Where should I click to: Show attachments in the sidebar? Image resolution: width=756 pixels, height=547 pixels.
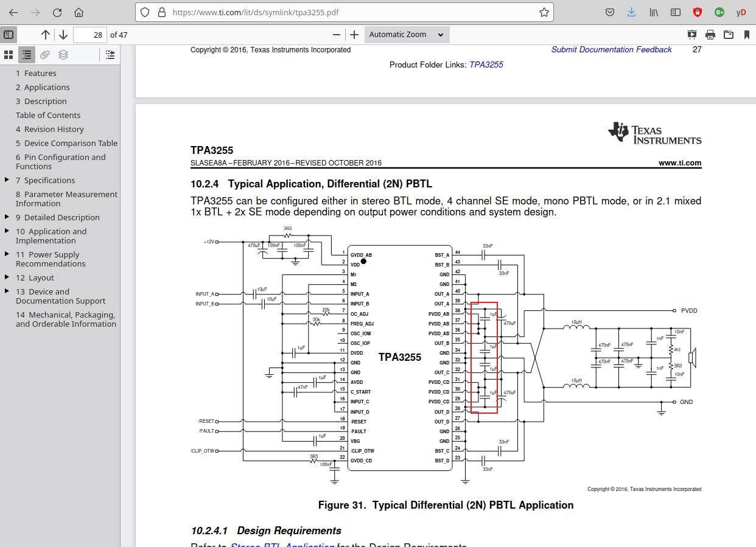45,55
